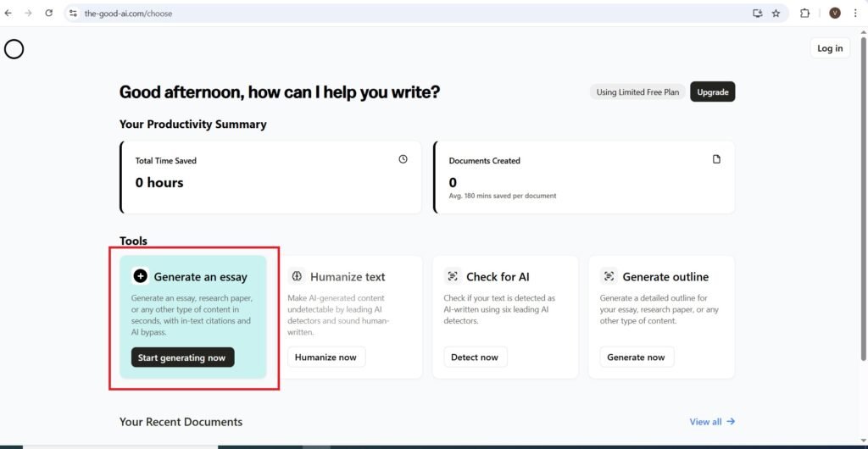Bookmark this page with the star icon

(776, 14)
